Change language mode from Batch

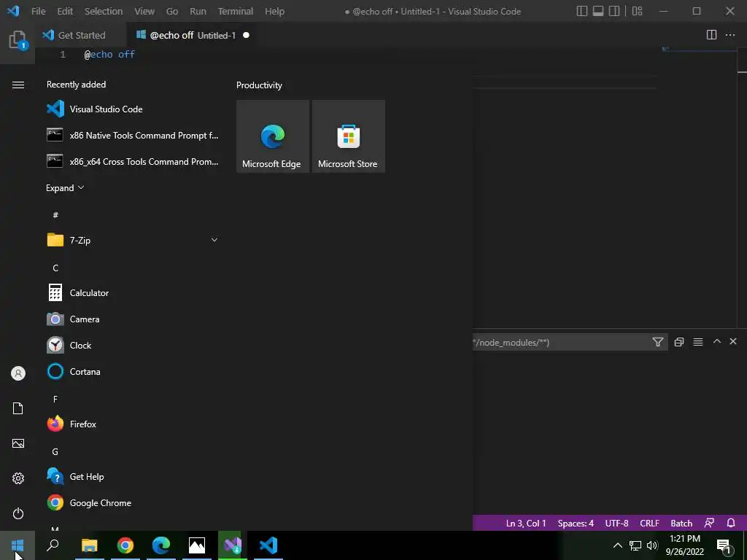pyautogui.click(x=681, y=524)
